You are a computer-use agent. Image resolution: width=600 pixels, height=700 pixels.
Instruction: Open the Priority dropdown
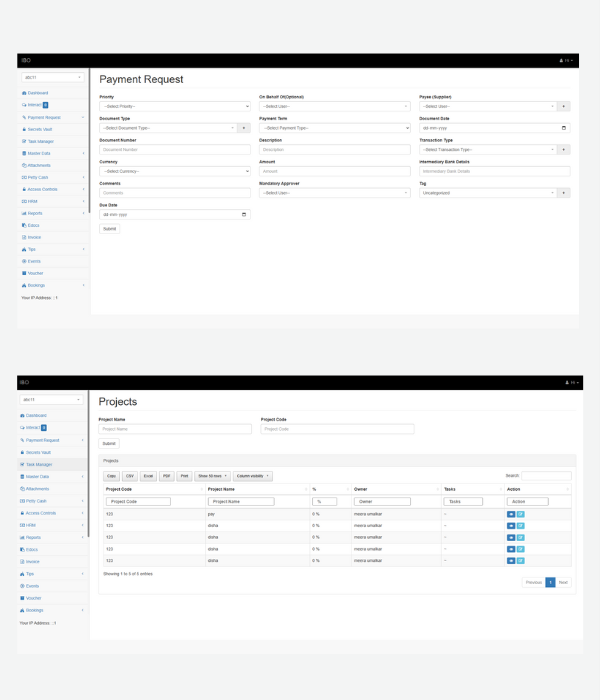coord(175,106)
